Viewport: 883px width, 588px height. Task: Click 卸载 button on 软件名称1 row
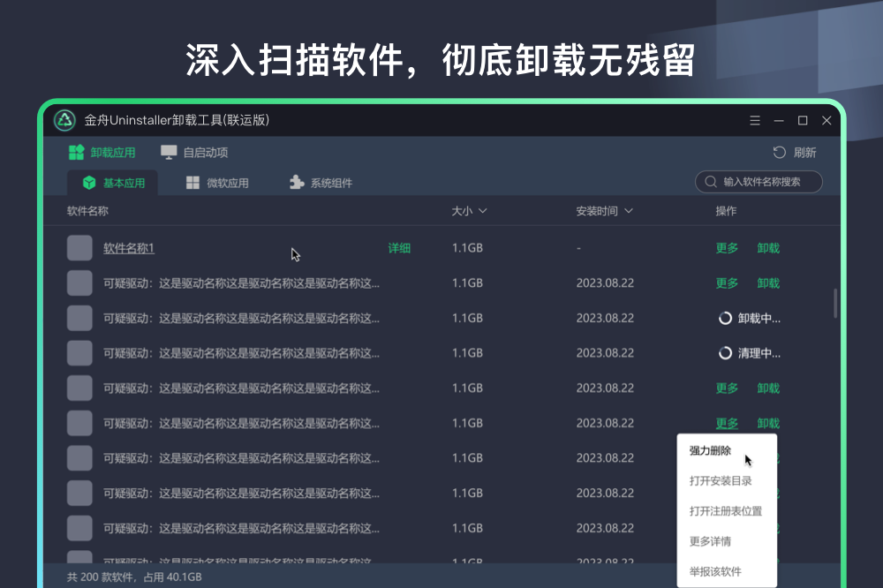point(768,248)
